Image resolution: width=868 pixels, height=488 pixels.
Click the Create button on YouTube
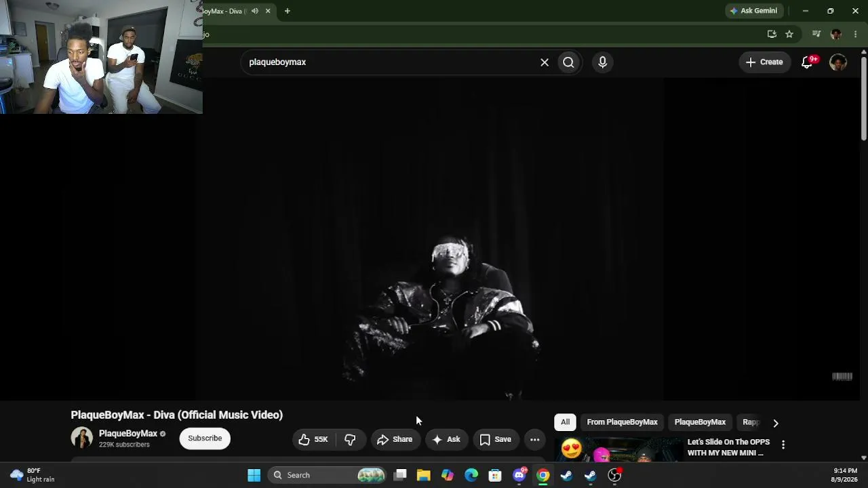(x=764, y=62)
